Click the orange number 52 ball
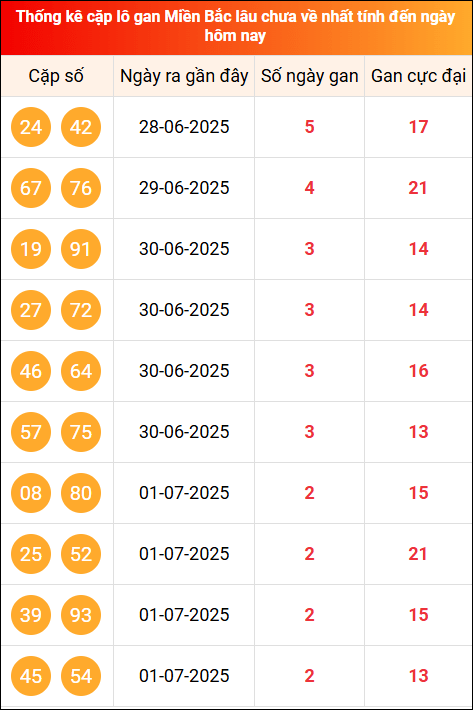Viewport: 473px width, 710px height. pos(81,554)
